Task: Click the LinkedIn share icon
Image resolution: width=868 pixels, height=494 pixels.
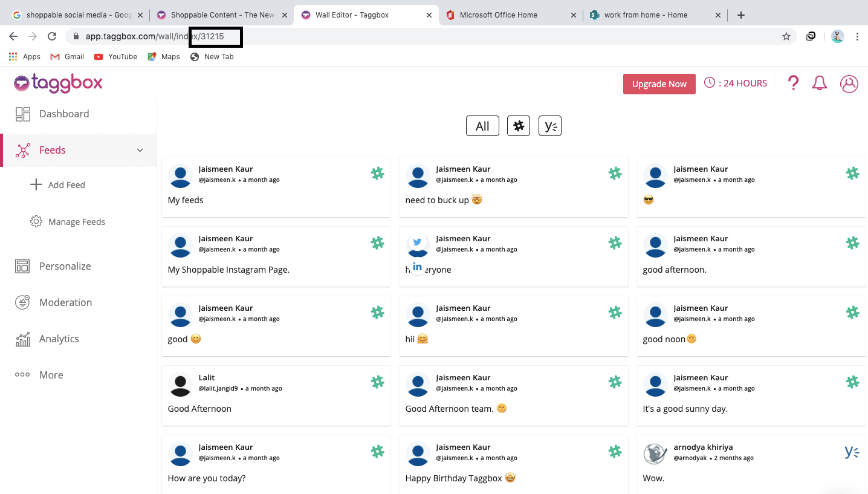Action: pos(417,267)
